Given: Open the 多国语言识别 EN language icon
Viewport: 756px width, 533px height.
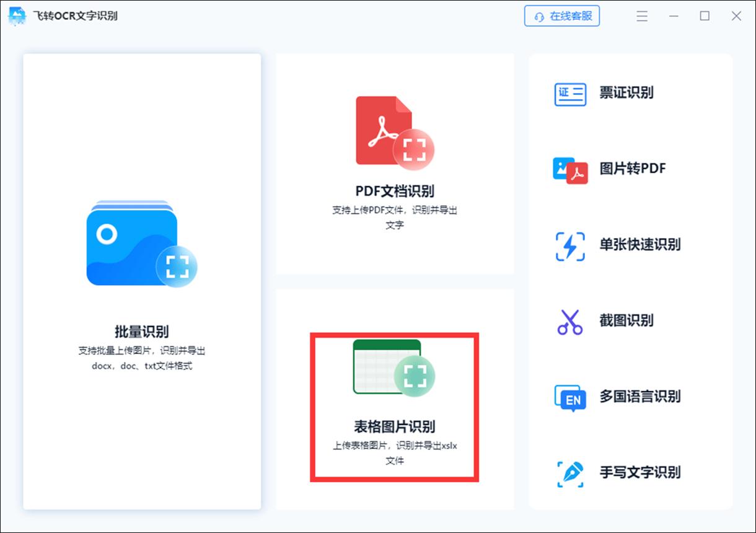Looking at the screenshot, I should [569, 397].
